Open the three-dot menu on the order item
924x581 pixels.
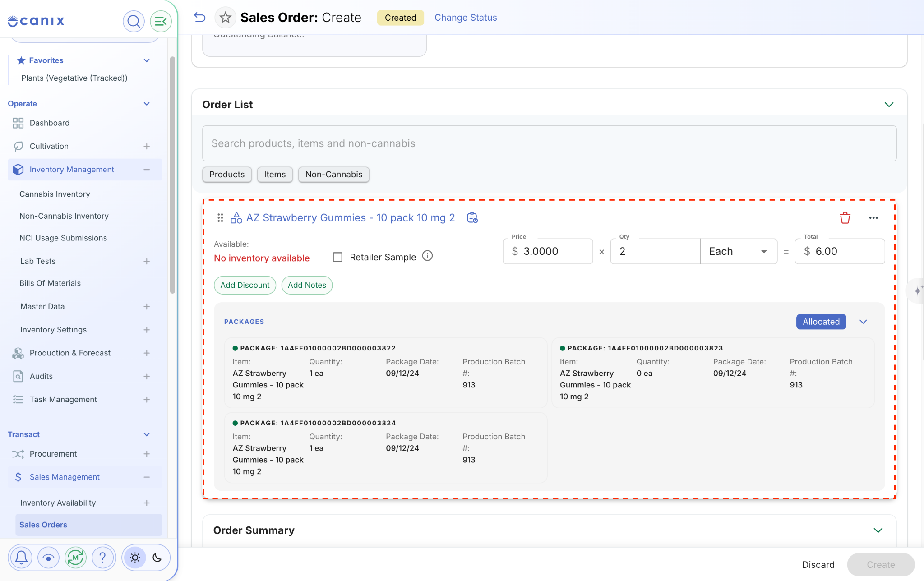(x=873, y=218)
